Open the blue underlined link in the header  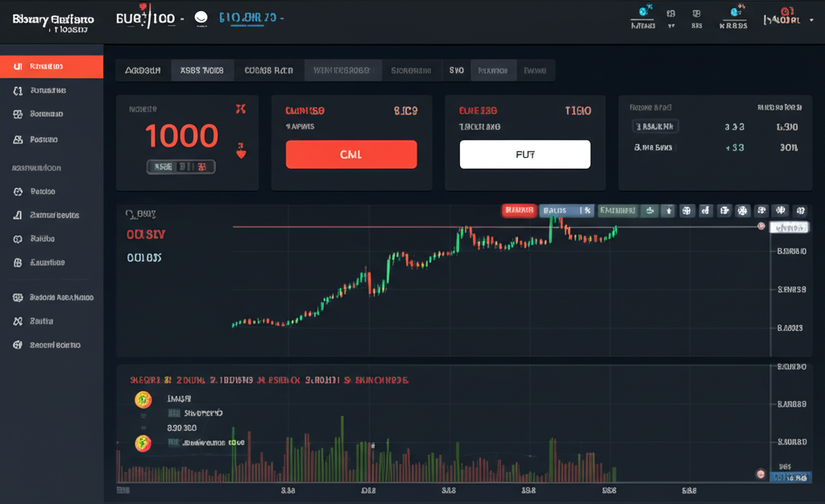[x=251, y=19]
